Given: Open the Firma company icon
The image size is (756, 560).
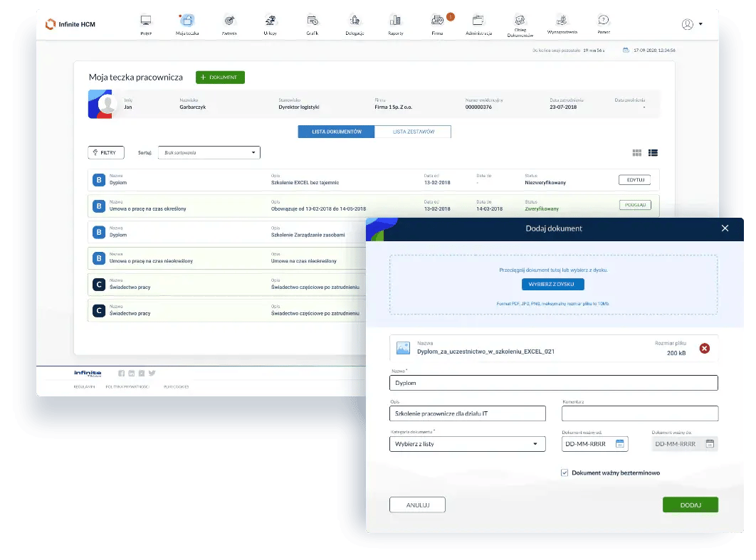Looking at the screenshot, I should pos(437,20).
